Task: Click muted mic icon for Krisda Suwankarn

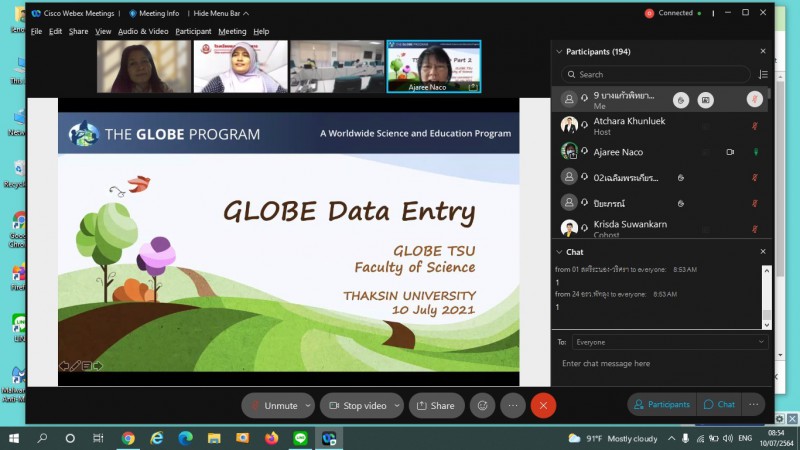Action: pos(755,229)
